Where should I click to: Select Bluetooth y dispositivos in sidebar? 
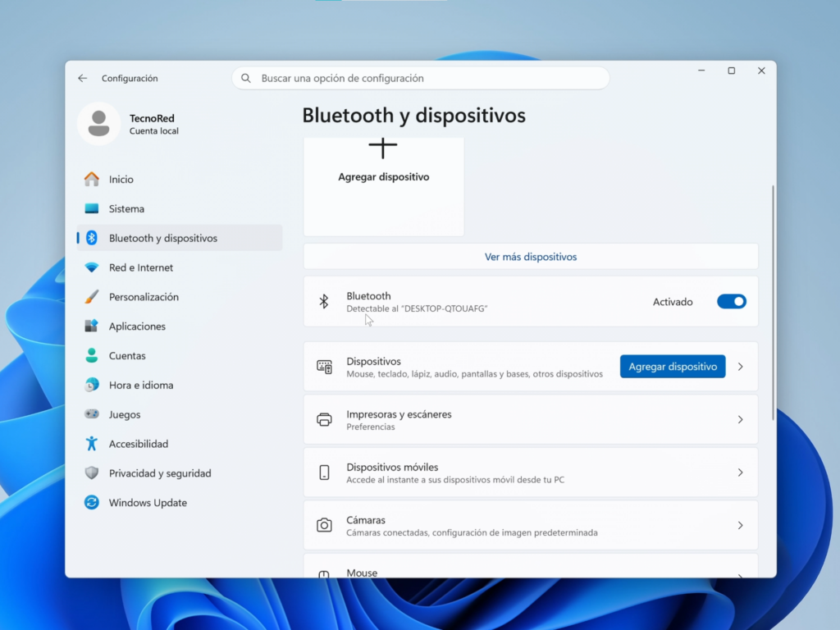click(x=180, y=238)
